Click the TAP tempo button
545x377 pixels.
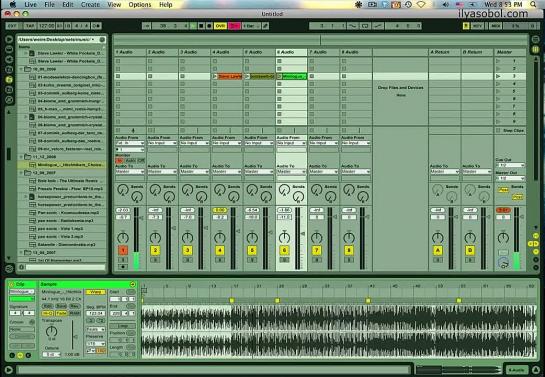click(x=30, y=26)
